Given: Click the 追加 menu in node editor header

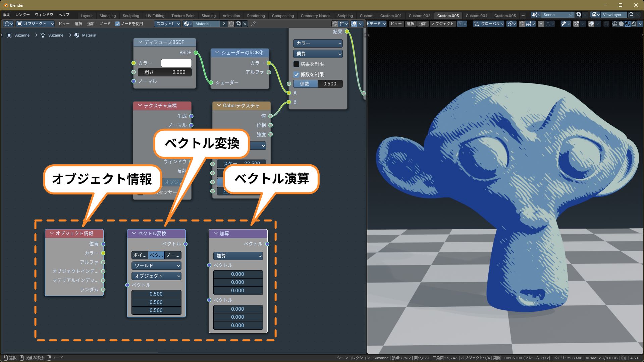Looking at the screenshot, I should [91, 24].
